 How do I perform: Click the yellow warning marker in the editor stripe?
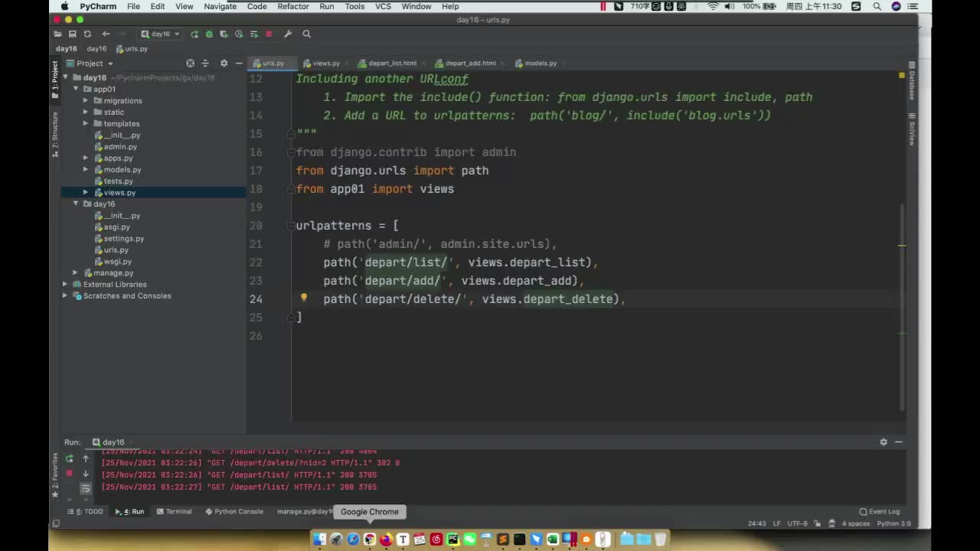(x=902, y=75)
